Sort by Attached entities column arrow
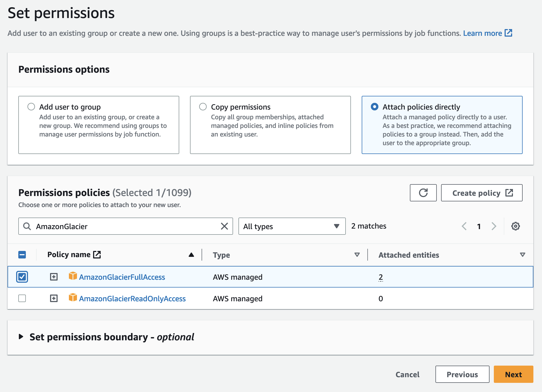Screen dimensions: 542x392 coord(522,255)
